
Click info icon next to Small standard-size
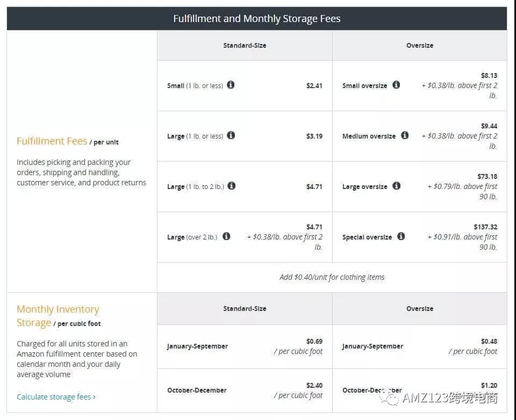[231, 85]
